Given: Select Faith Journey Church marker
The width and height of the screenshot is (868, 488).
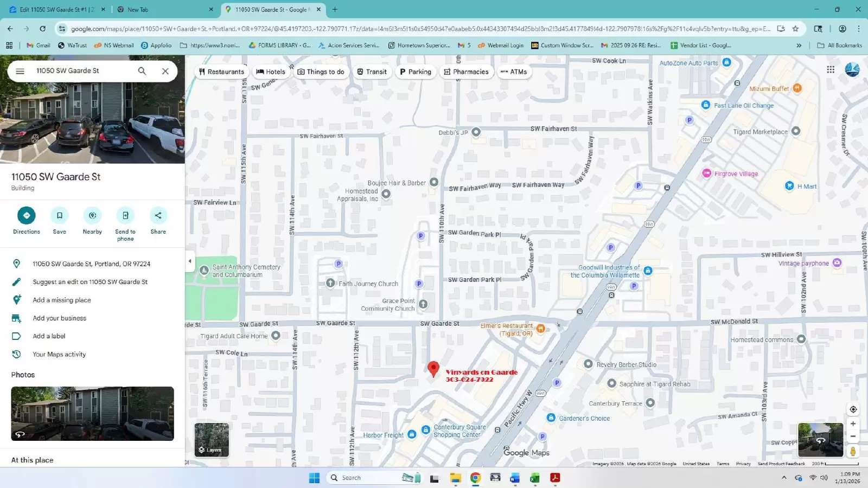Looking at the screenshot, I should [x=330, y=283].
